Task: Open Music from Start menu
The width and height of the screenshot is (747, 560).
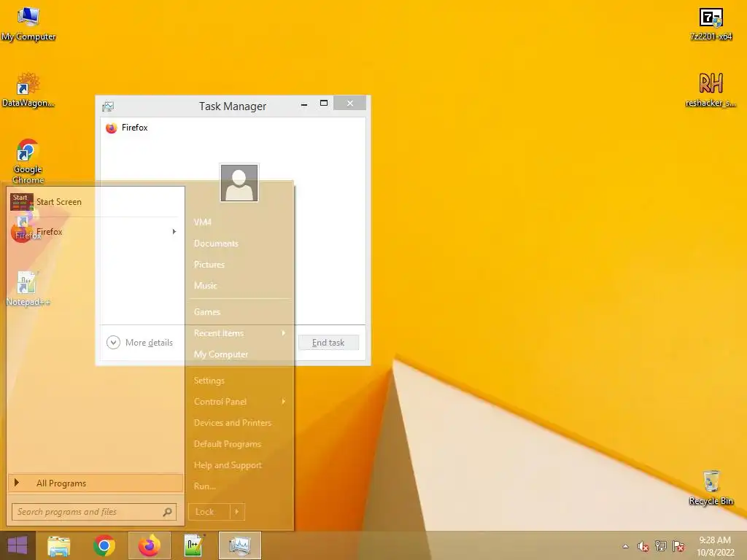Action: pos(205,286)
